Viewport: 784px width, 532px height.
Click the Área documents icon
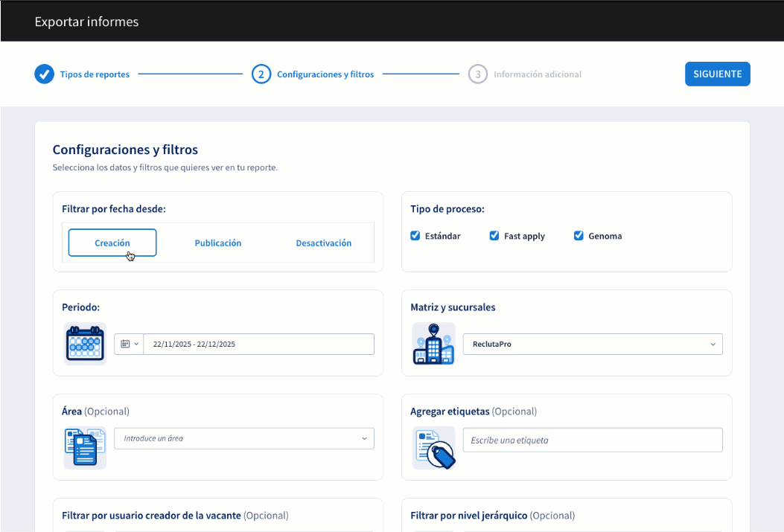click(x=85, y=448)
